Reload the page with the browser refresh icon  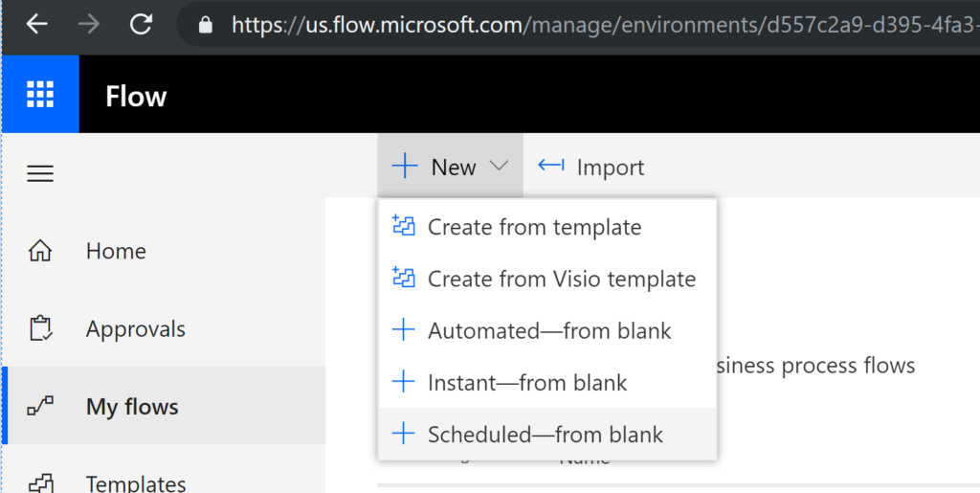pyautogui.click(x=140, y=24)
